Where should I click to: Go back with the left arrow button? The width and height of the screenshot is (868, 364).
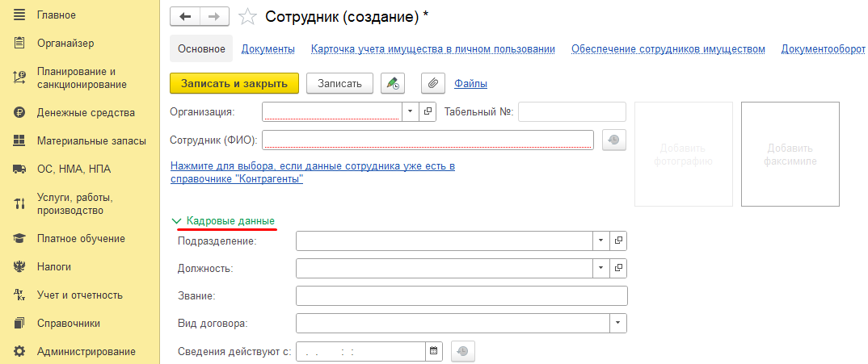click(x=185, y=17)
